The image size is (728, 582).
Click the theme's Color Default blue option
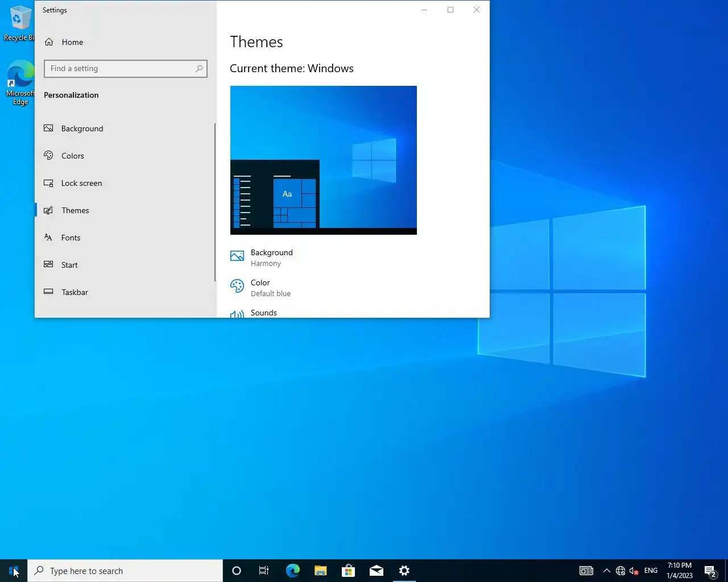(260, 288)
